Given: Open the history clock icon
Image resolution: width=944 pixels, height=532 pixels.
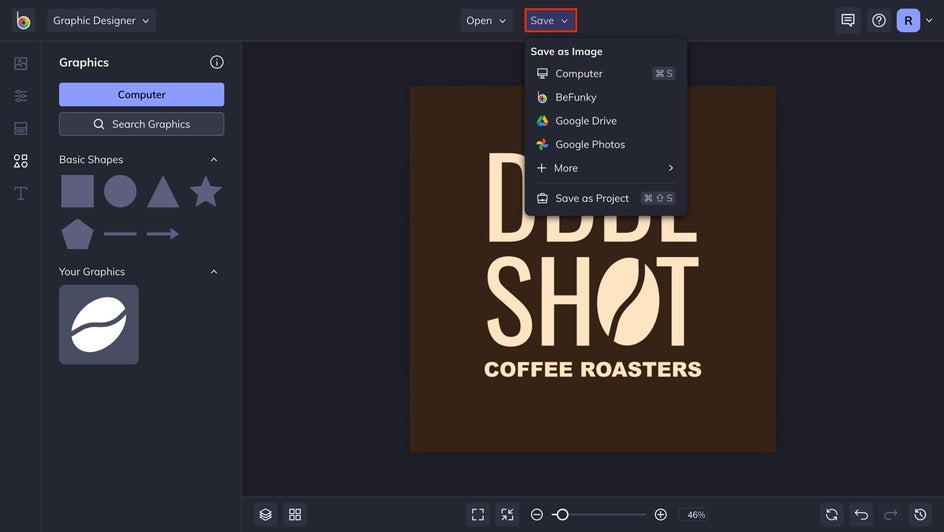Looking at the screenshot, I should tap(920, 514).
